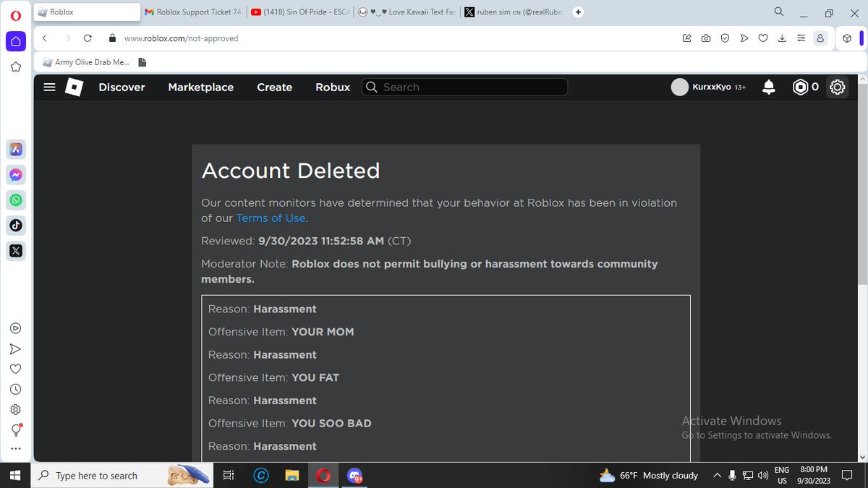Open a new browser tab
Screen dimensions: 868x488
pyautogui.click(x=578, y=12)
